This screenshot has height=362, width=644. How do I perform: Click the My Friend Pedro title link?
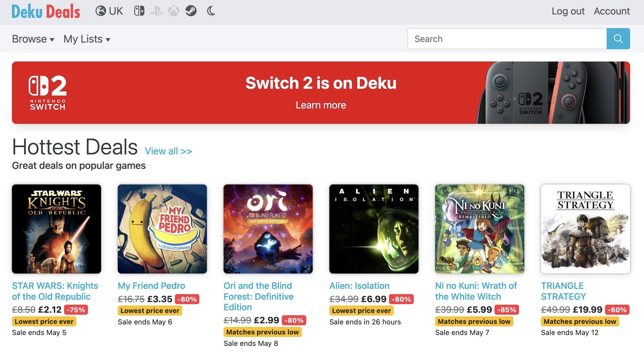point(151,286)
